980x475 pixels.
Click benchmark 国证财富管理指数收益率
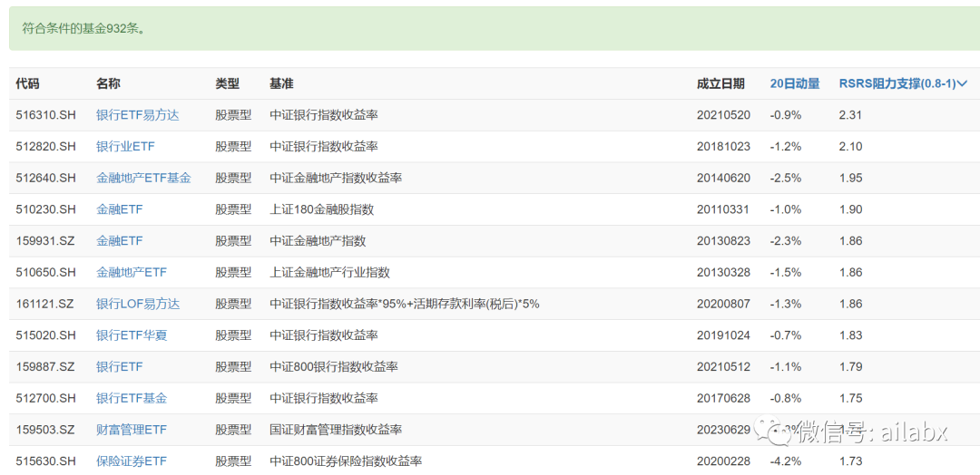tap(336, 430)
